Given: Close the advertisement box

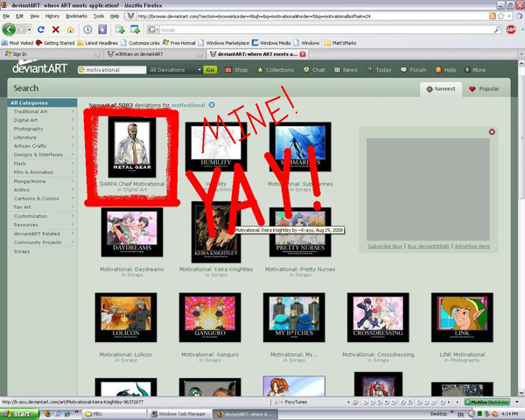Looking at the screenshot, I should pos(492,131).
